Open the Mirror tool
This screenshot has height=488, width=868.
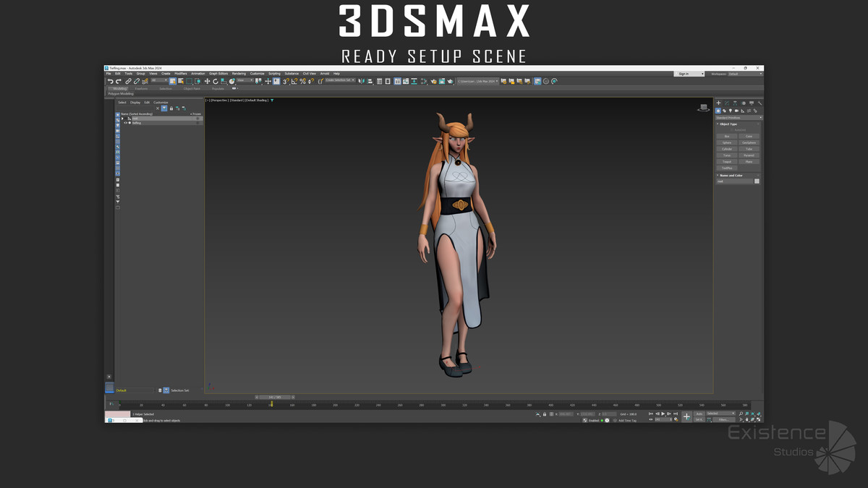coord(362,81)
